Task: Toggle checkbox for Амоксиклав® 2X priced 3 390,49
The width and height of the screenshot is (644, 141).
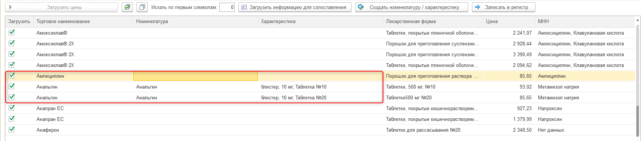Action: coord(12,54)
